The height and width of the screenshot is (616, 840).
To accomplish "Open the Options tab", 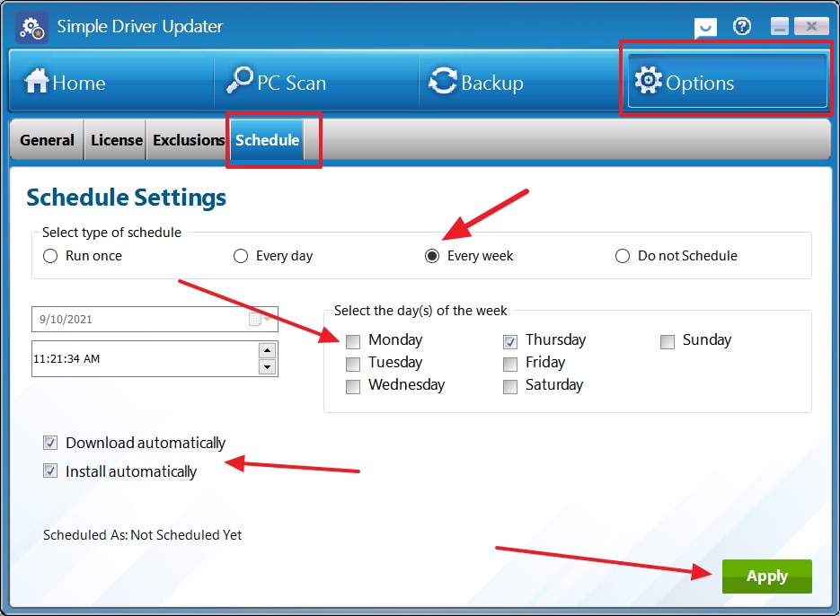I will (728, 81).
